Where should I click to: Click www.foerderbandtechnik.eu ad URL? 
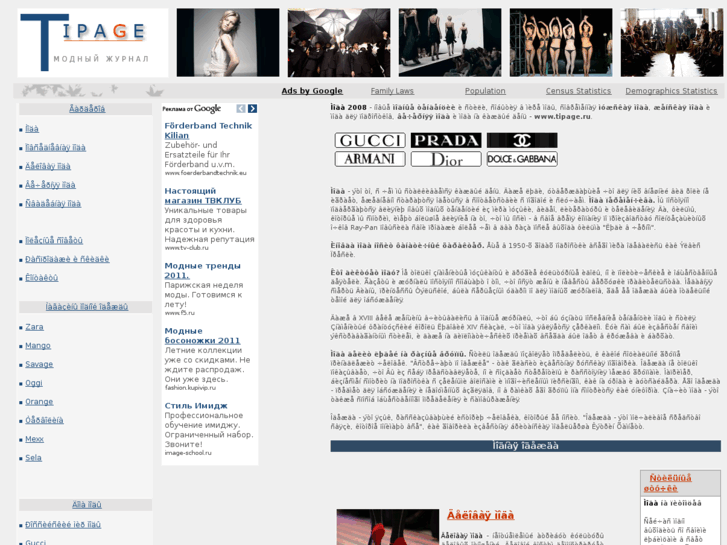tap(205, 173)
